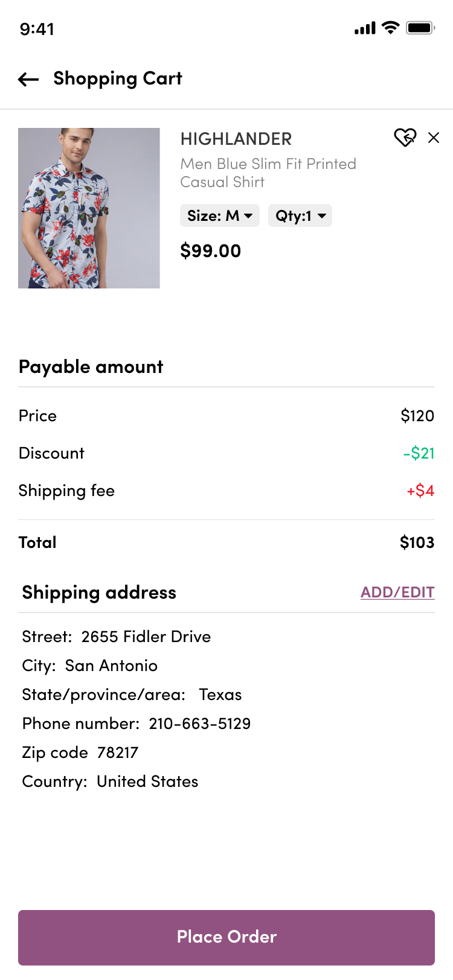Viewport: 453px width, 980px height.
Task: Open the Size: M dropdown
Action: [220, 215]
